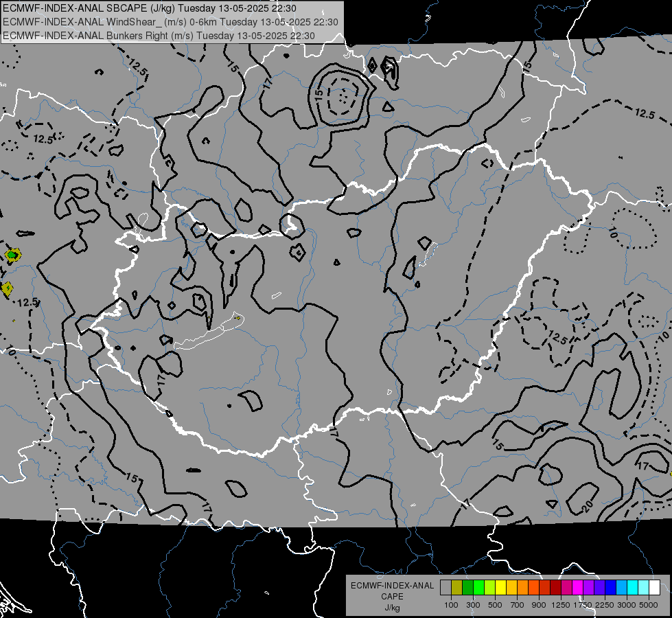Choose the cyan 3000 J/kg swatch
Screen dimensions: 672x618
pos(633,587)
